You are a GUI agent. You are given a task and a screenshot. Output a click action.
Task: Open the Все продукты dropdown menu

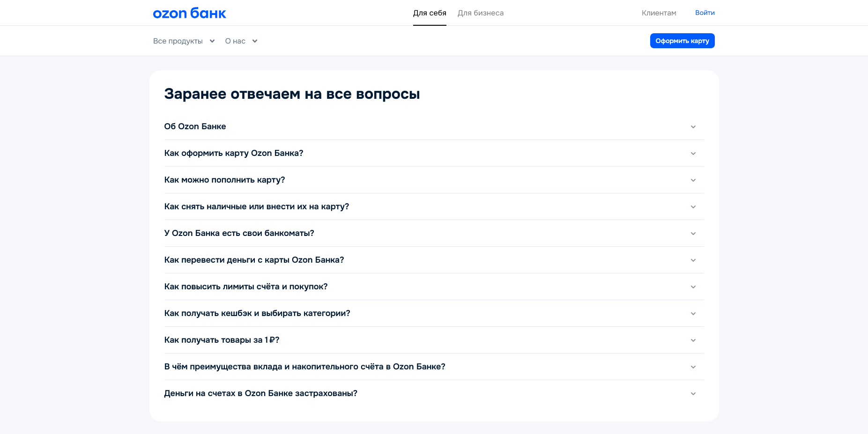coord(184,41)
